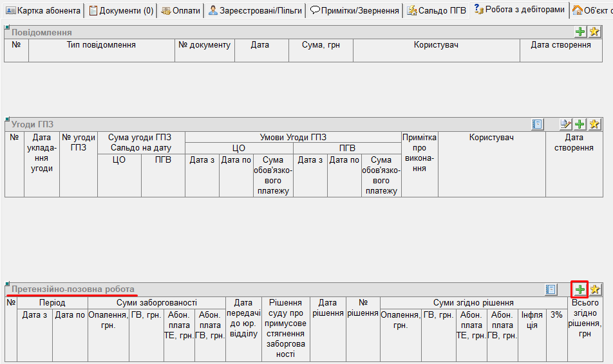613x364 pixels.
Task: Open the Документи (0) tab
Action: [x=121, y=11]
